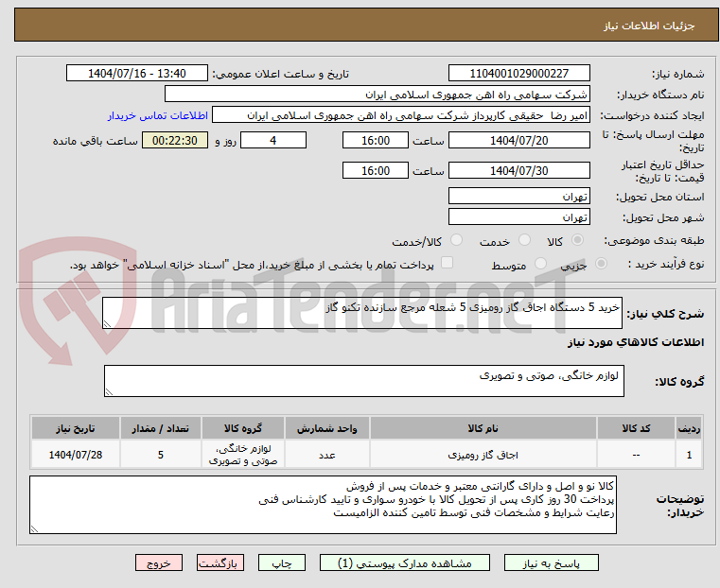Image resolution: width=720 pixels, height=588 pixels.
Task: Open اطلاعات تماس خریدار link
Action: 158,115
